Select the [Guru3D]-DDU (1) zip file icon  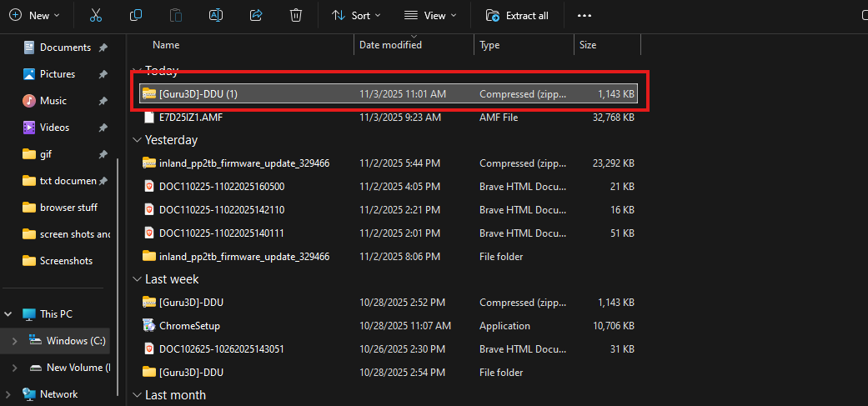(x=149, y=94)
